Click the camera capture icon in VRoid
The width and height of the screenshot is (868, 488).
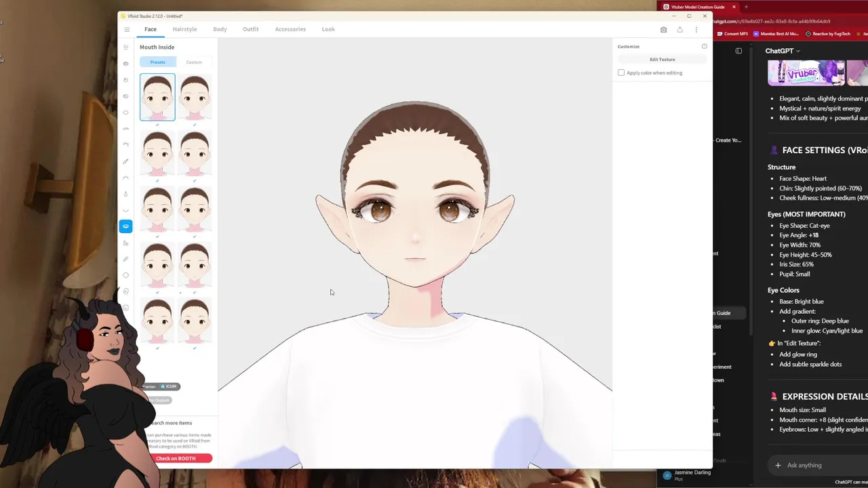(663, 29)
